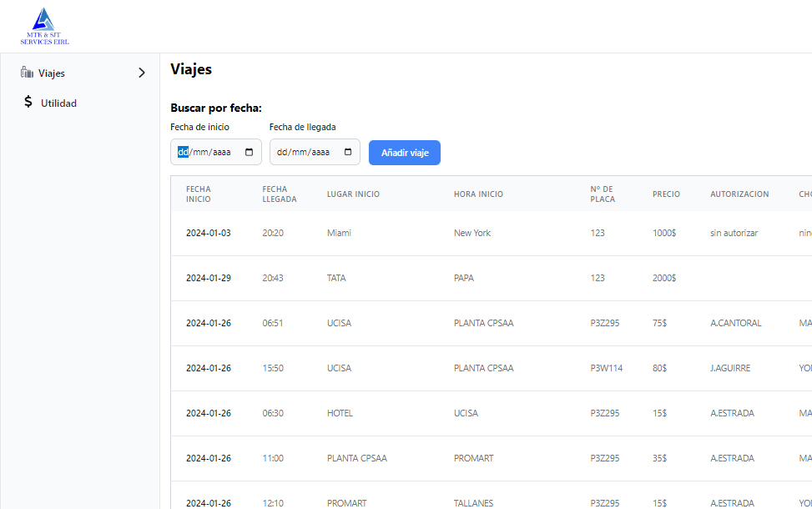
Task: Click the dollar sign icon beside Utilidad
Action: pos(28,103)
